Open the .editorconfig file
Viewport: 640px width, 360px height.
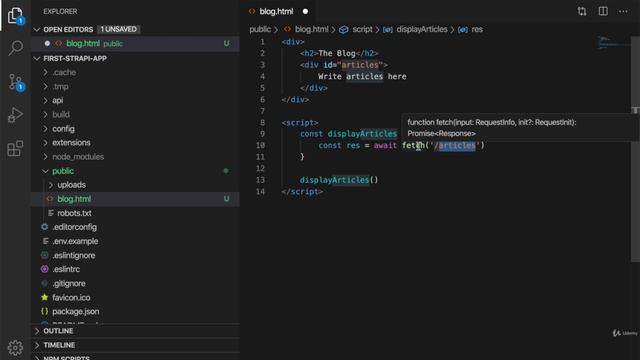(136, 227)
